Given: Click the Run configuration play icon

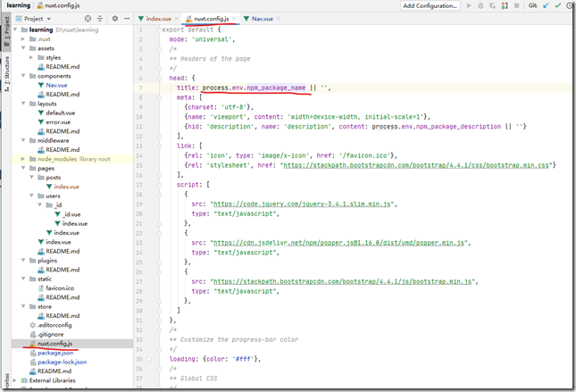Looking at the screenshot, I should point(469,5).
